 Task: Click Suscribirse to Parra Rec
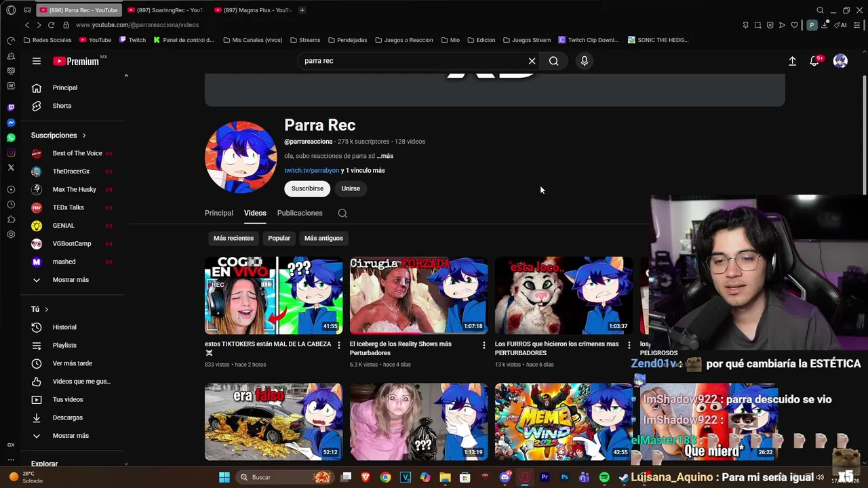[x=307, y=188]
